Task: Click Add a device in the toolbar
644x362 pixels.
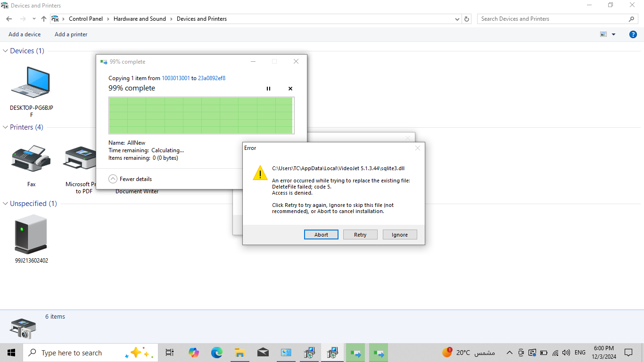Action: (25, 34)
